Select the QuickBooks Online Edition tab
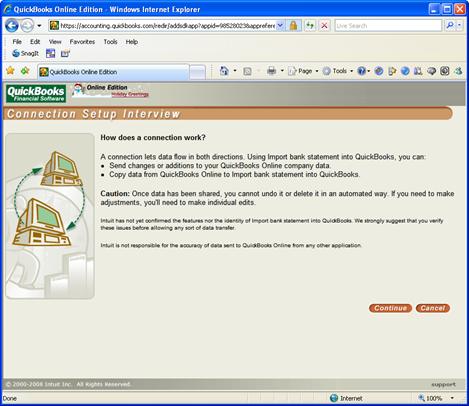This screenshot has width=469, height=406. tap(113, 72)
